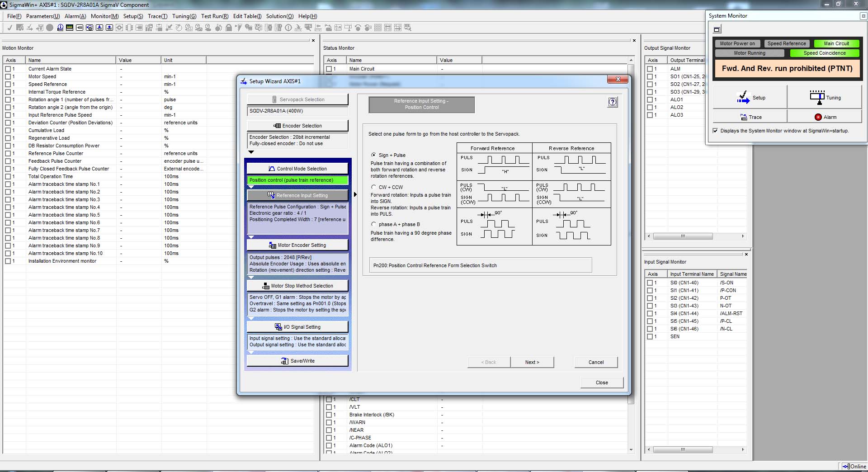
Task: Click the Cancel button in the wizard
Action: coord(596,362)
